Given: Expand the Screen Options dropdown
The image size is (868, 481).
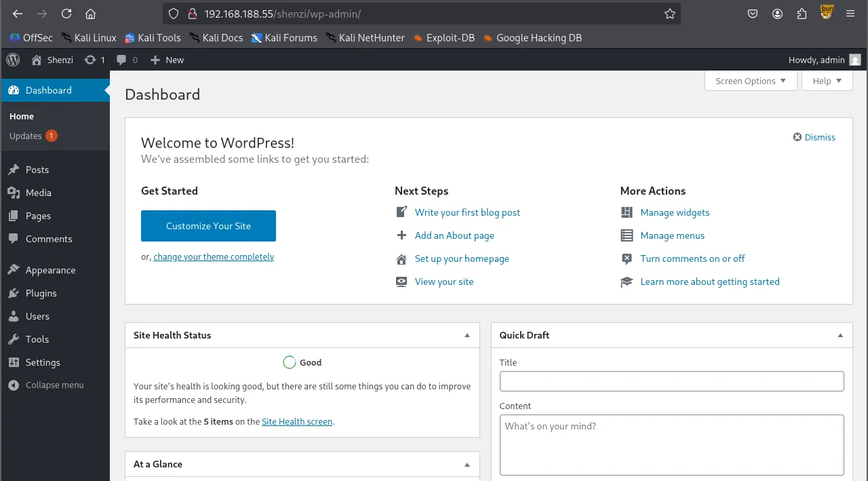Looking at the screenshot, I should (751, 81).
